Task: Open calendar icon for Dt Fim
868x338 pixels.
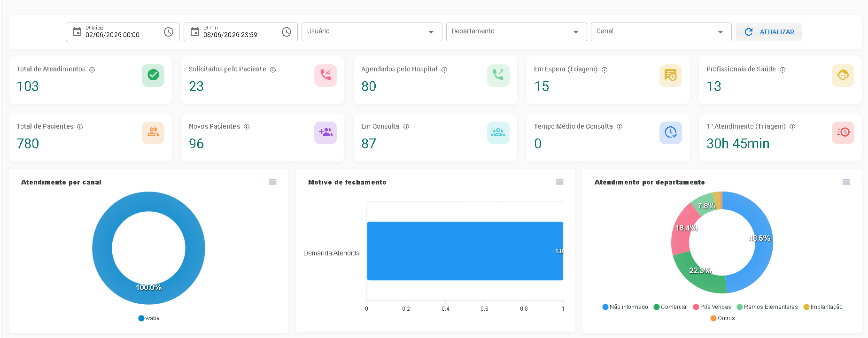Action: (195, 32)
